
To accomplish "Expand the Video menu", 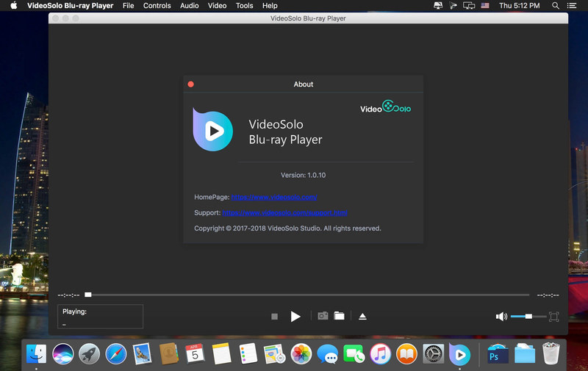I will click(x=217, y=6).
